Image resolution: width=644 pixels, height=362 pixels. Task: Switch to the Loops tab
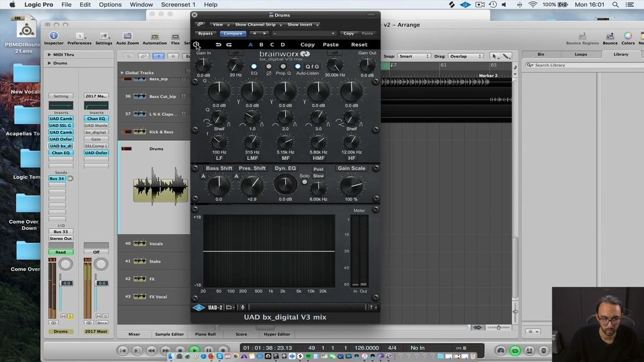pos(581,54)
